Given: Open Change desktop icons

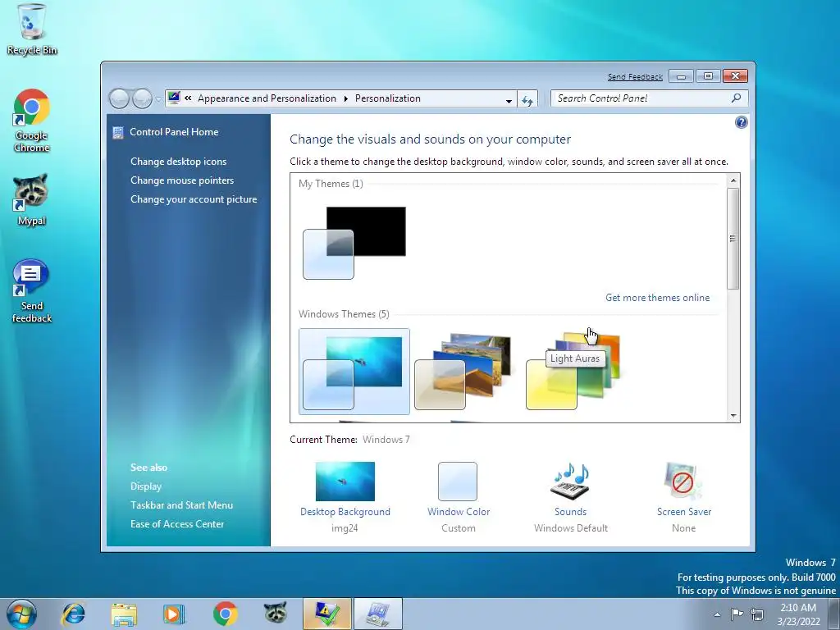Looking at the screenshot, I should 178,162.
